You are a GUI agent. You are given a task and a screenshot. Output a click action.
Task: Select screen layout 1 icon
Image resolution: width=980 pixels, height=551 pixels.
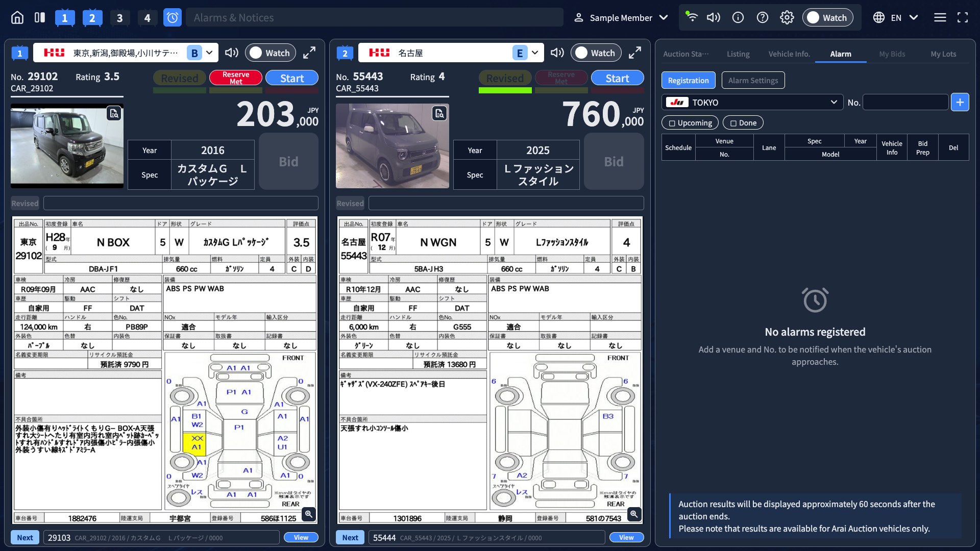[64, 18]
